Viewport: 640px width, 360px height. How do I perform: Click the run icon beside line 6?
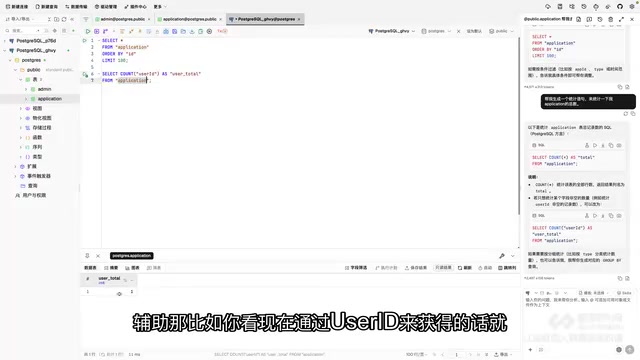85,74
